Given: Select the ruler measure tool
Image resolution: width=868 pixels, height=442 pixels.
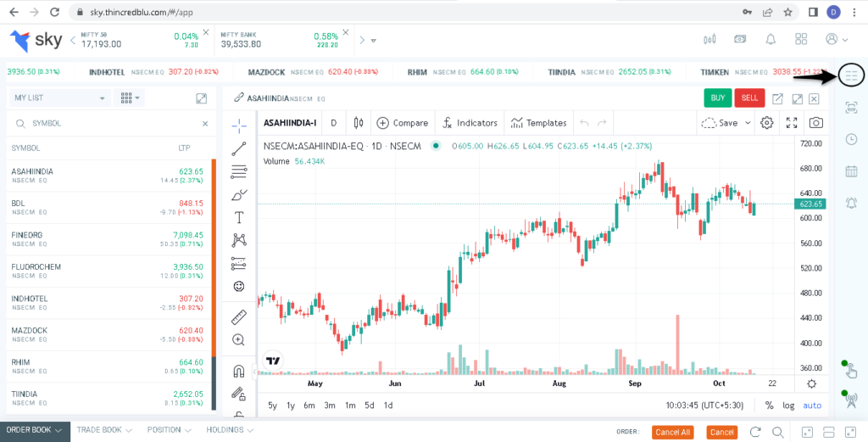Looking at the screenshot, I should [239, 317].
